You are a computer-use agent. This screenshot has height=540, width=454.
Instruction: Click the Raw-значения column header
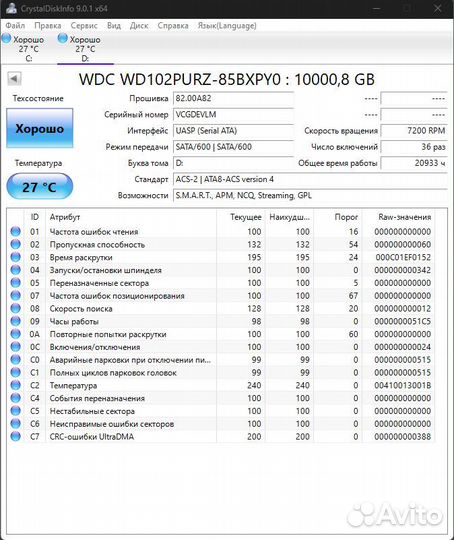(399, 217)
